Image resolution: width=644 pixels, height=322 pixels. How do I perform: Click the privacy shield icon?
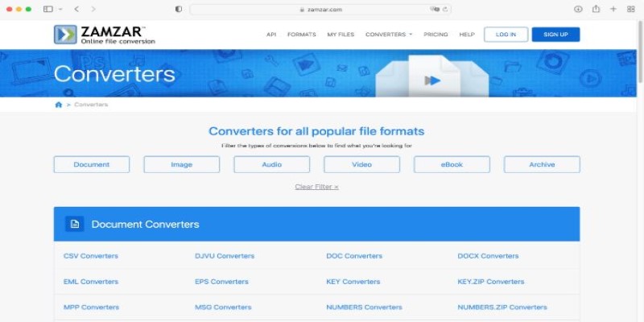(178, 9)
